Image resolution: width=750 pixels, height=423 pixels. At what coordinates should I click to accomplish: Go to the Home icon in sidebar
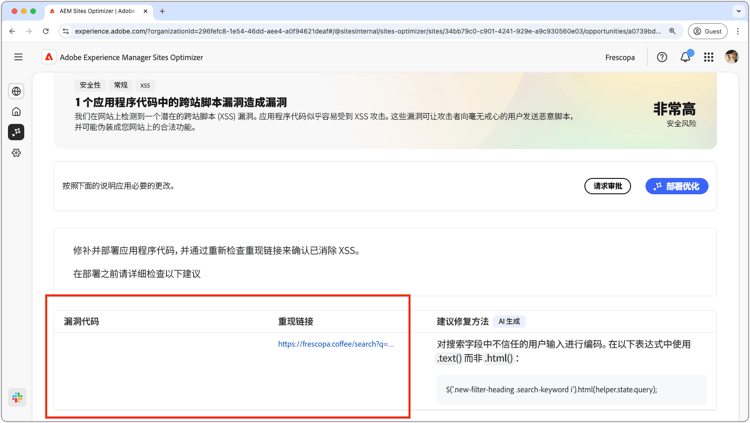point(16,111)
